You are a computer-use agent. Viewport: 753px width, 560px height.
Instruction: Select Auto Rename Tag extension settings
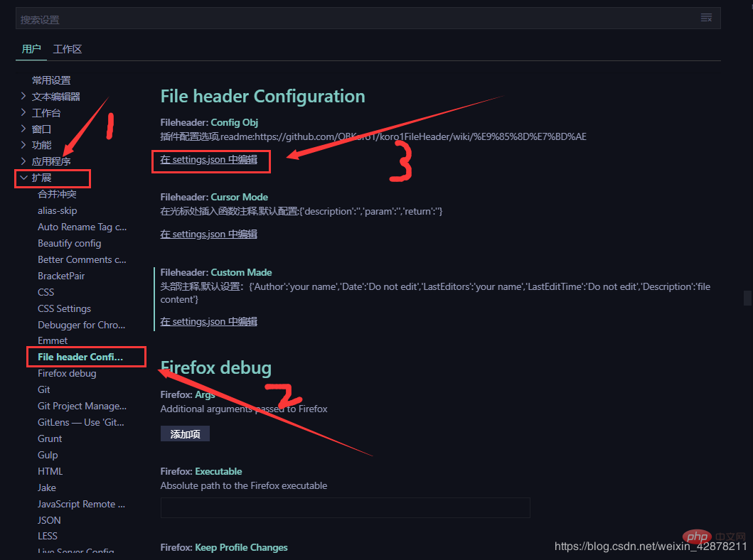click(x=82, y=227)
